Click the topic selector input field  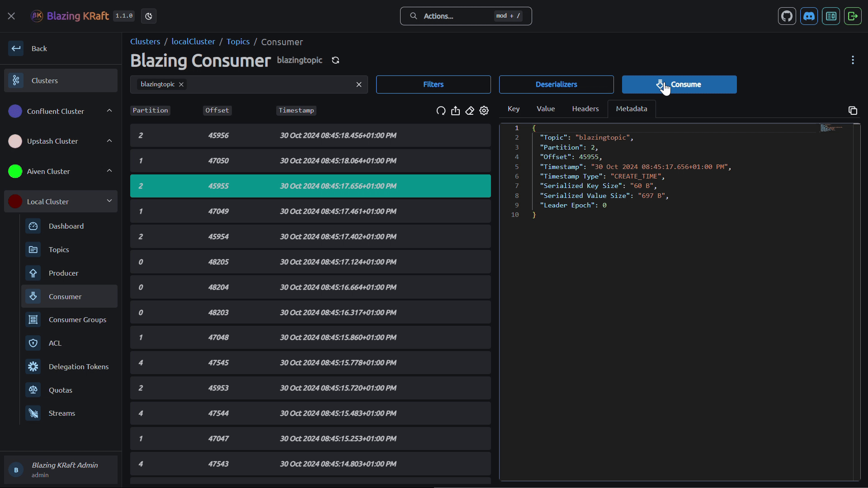point(249,84)
